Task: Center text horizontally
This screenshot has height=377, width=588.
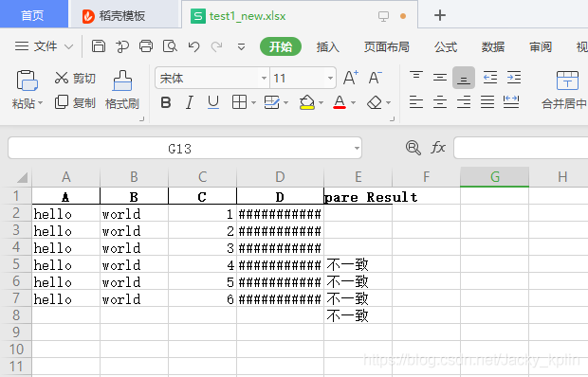Action: [440, 102]
